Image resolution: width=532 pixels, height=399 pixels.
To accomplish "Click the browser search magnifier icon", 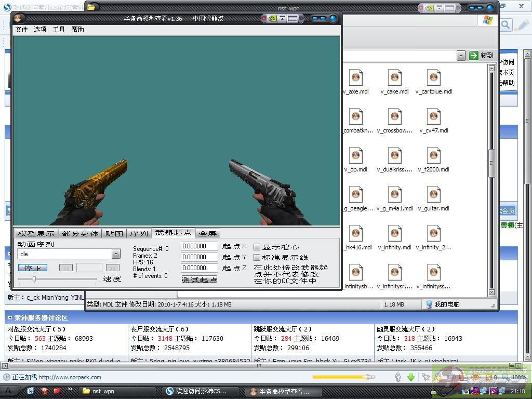I will pyautogui.click(x=506, y=24).
